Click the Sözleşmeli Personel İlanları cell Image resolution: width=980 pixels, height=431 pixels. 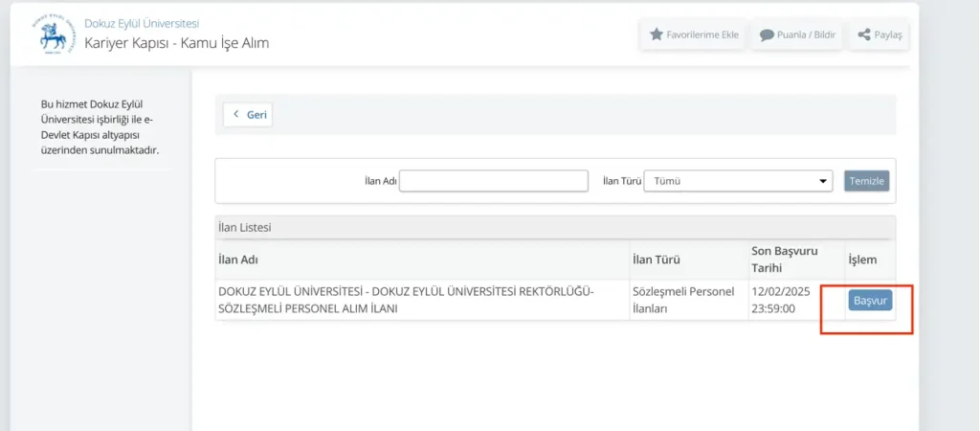pyautogui.click(x=683, y=300)
